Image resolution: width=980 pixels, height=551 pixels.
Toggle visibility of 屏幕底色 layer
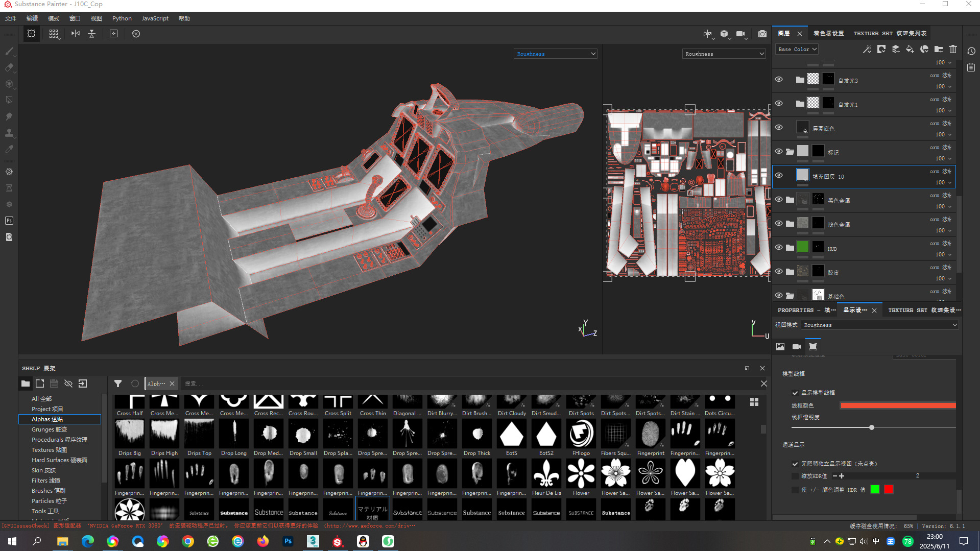pos(779,127)
